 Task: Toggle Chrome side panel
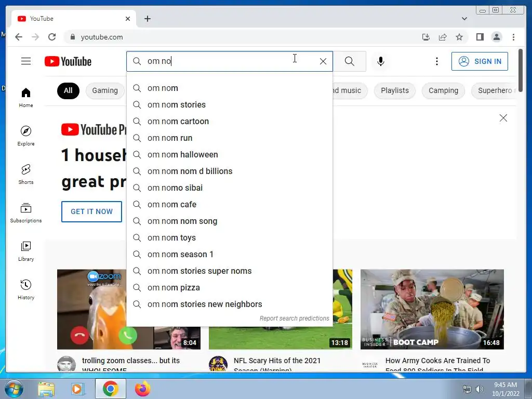[480, 37]
